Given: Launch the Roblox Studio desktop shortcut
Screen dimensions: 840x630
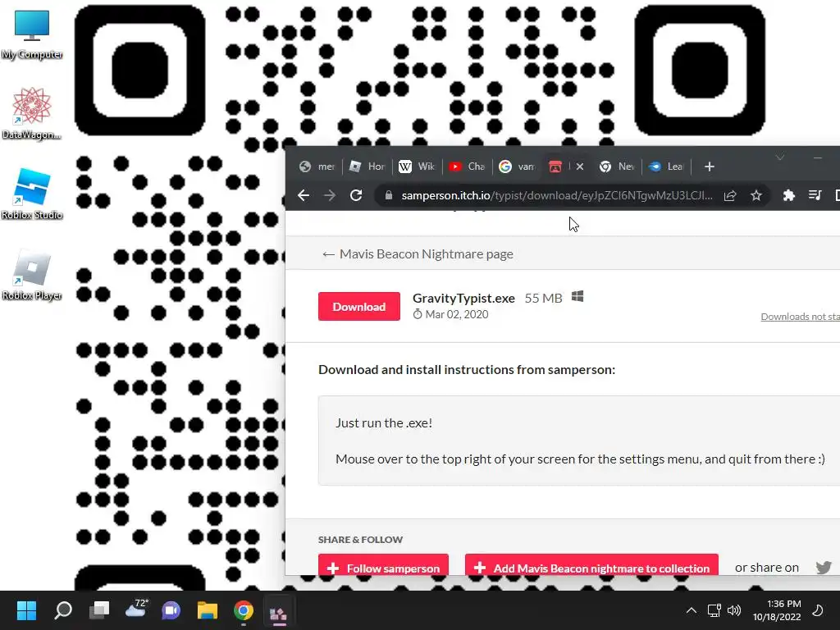Looking at the screenshot, I should (x=32, y=194).
